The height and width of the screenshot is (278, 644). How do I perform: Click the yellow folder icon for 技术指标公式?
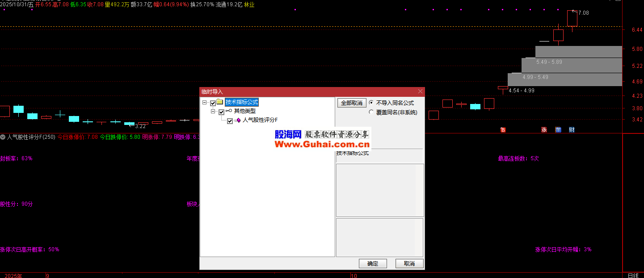tap(220, 102)
